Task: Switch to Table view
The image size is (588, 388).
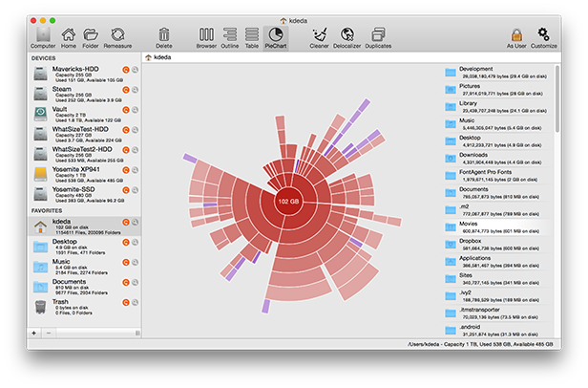Action: point(252,37)
